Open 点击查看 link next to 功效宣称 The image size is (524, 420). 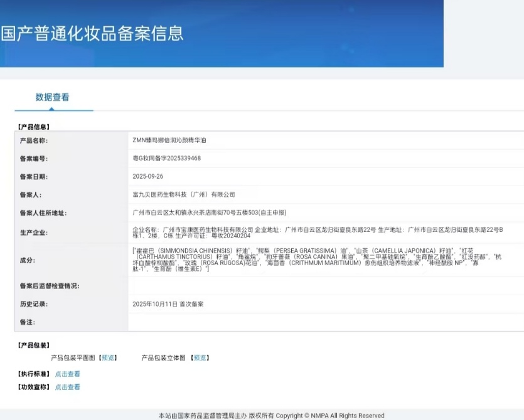(67, 387)
